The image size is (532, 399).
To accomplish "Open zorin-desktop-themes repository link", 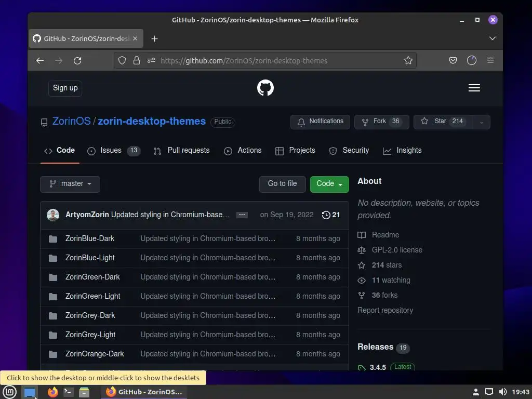I will point(152,122).
